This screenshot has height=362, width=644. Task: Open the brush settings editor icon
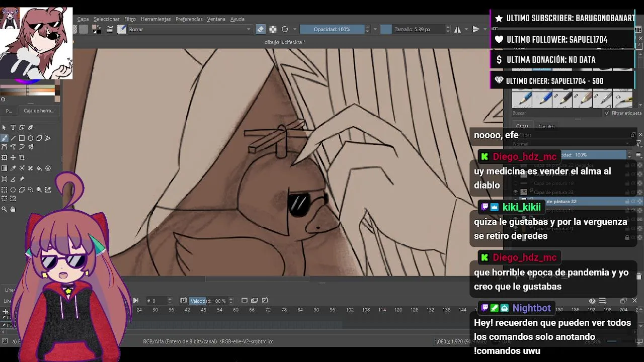click(x=110, y=29)
